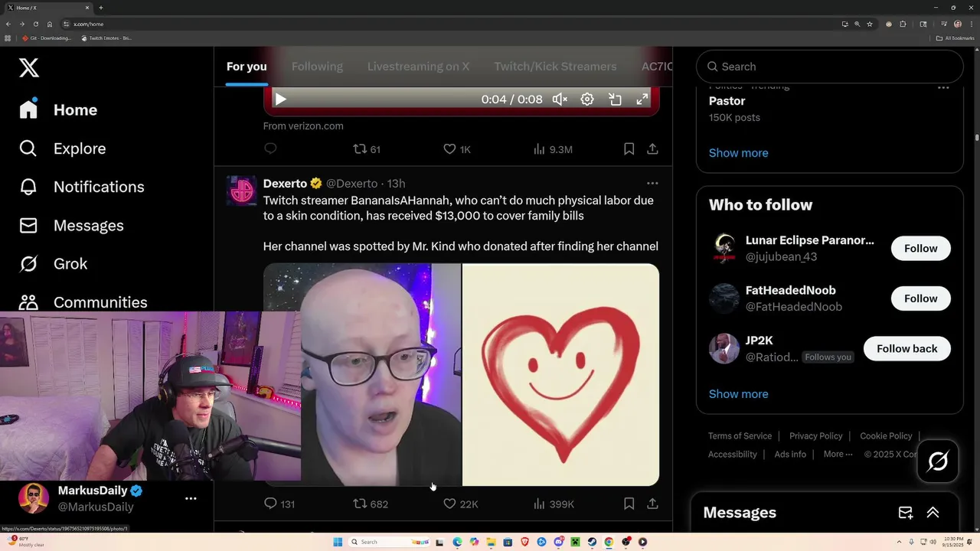Image resolution: width=980 pixels, height=551 pixels.
Task: Open Terms of Service link
Action: [x=740, y=435]
